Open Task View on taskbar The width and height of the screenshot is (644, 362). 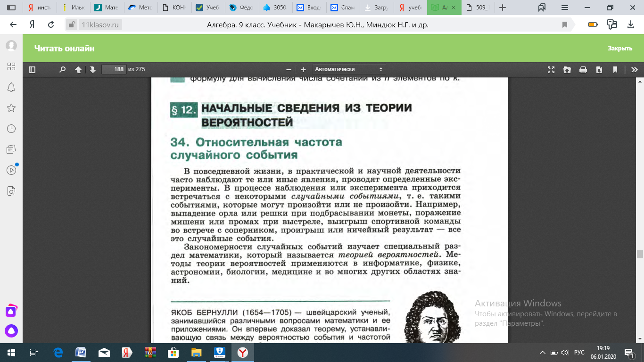(33, 353)
